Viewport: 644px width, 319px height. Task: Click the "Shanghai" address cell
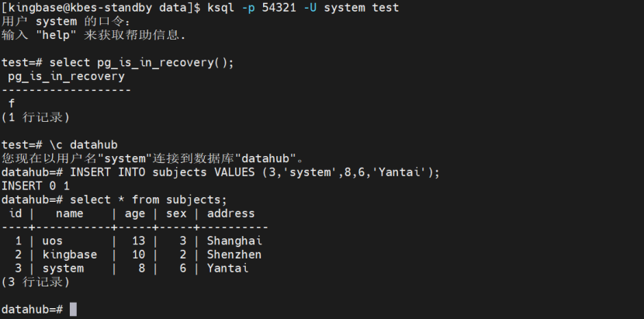tap(234, 241)
